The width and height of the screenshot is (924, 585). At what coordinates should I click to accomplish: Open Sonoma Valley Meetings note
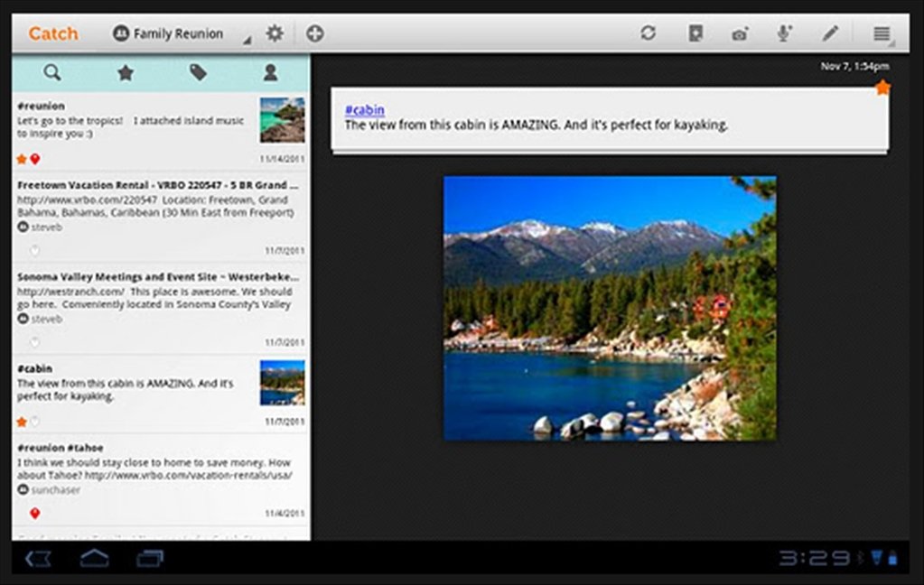point(160,308)
